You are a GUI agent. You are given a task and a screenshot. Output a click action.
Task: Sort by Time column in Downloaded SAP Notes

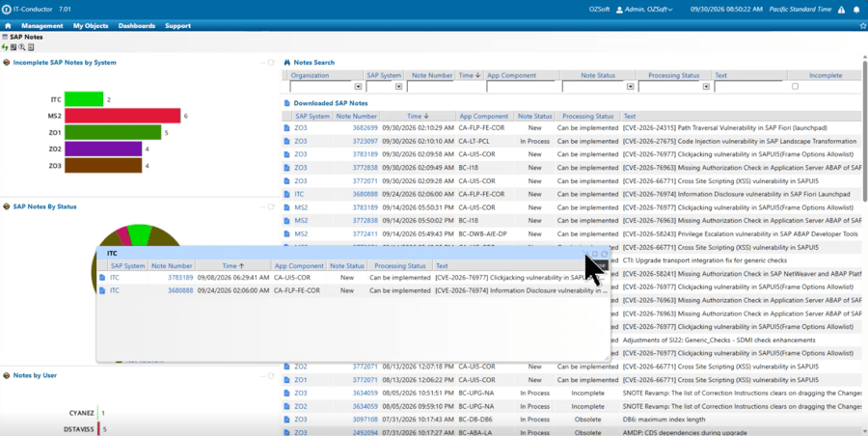(418, 117)
